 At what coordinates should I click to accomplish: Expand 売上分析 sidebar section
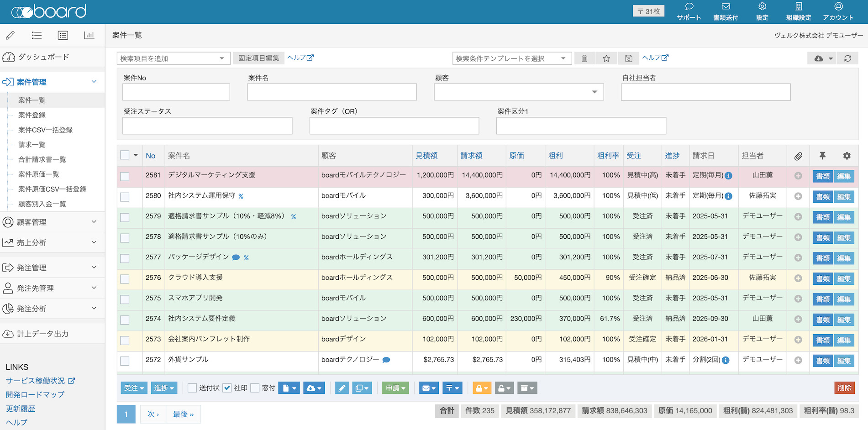[52, 242]
